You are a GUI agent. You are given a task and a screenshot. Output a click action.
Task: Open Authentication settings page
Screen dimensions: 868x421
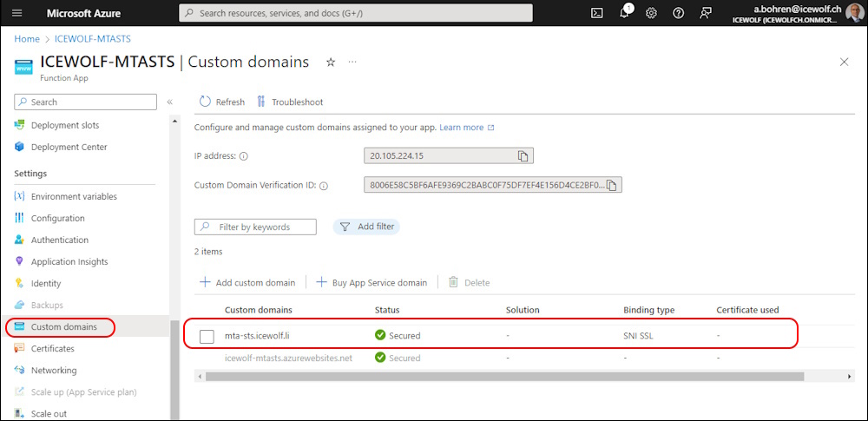coord(60,240)
